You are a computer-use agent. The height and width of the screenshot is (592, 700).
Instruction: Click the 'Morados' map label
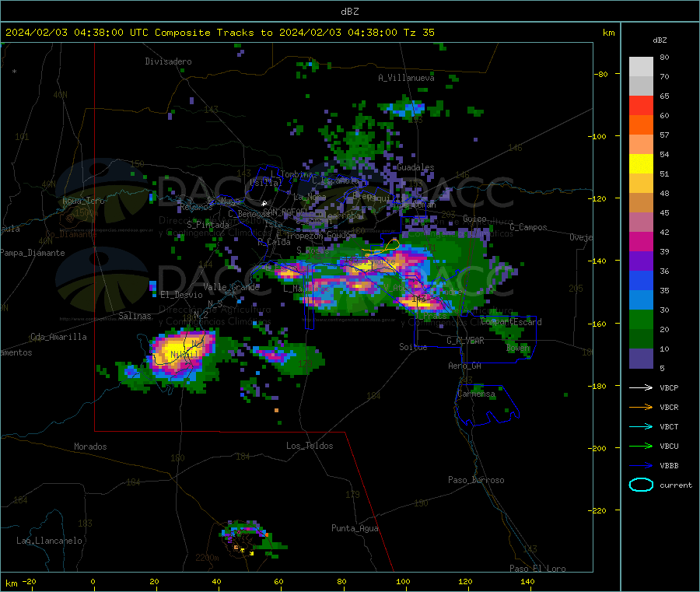click(90, 447)
